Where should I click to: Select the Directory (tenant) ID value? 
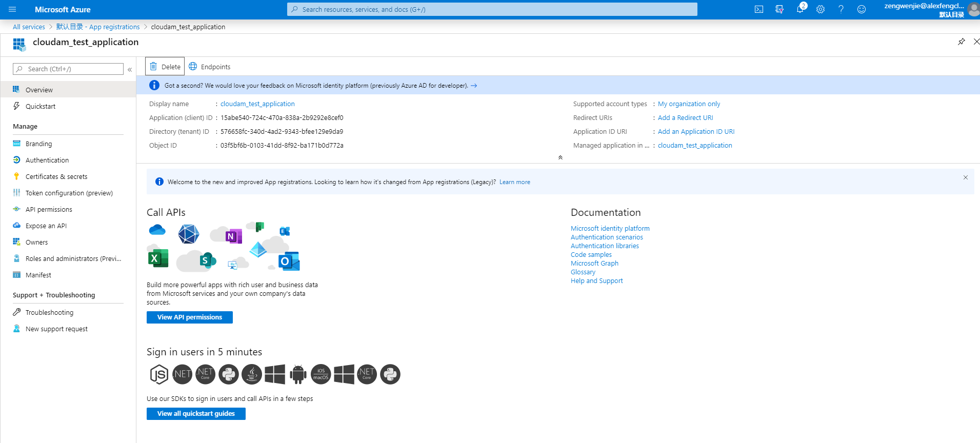(x=282, y=132)
